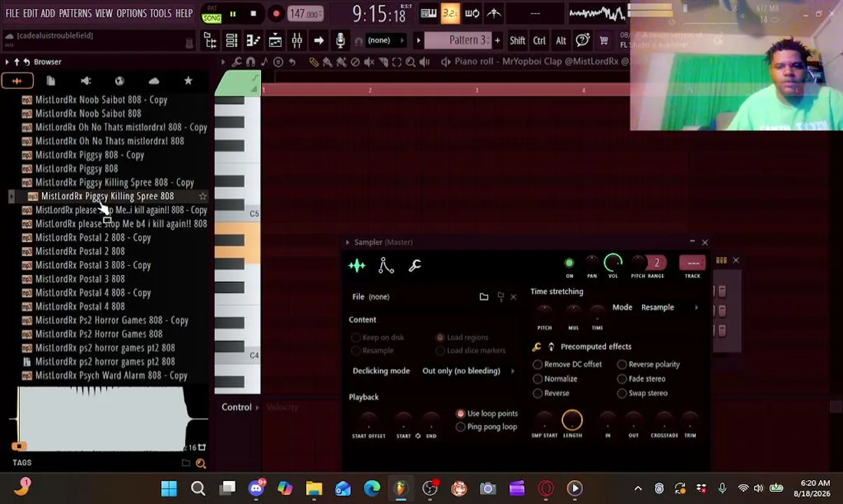Toggle the Sampler ON indicator light

pos(569,263)
